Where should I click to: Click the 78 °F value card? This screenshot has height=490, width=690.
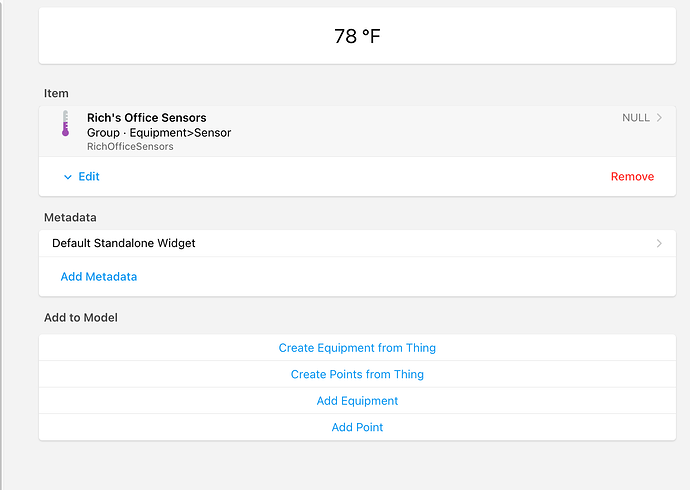(357, 36)
